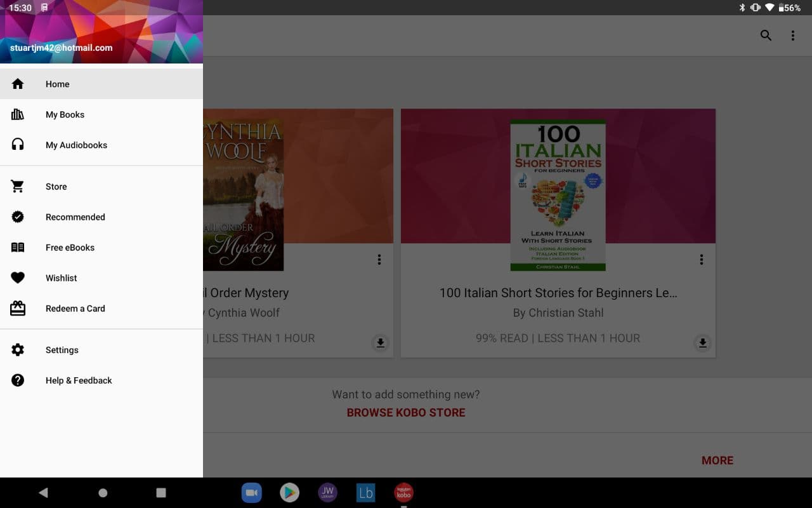Tap the Help question mark icon

18,380
